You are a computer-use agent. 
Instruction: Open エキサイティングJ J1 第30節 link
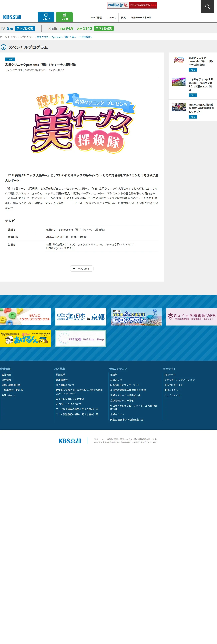pos(201,85)
